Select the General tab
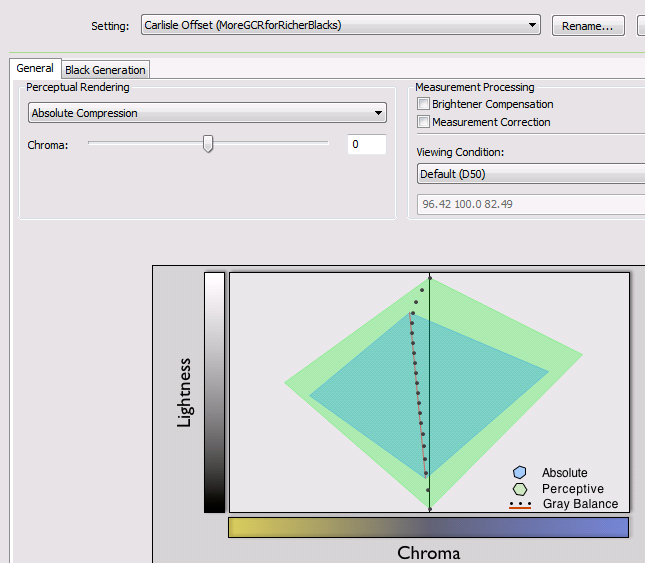The width and height of the screenshot is (645, 563). [x=35, y=69]
